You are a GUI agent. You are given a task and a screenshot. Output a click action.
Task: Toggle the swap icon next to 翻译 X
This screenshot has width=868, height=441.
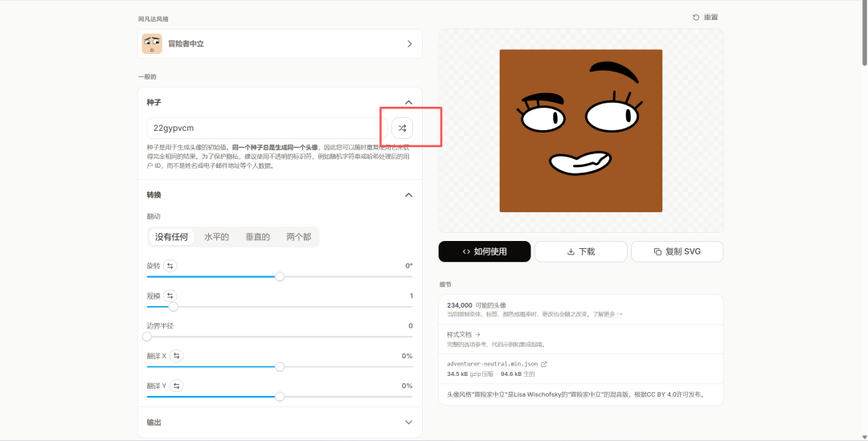pos(176,356)
